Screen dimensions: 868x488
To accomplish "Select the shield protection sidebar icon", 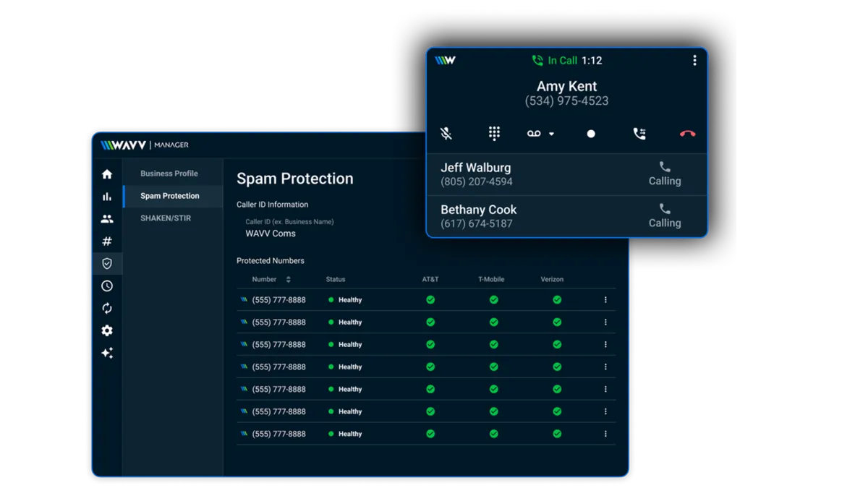I will click(x=107, y=264).
